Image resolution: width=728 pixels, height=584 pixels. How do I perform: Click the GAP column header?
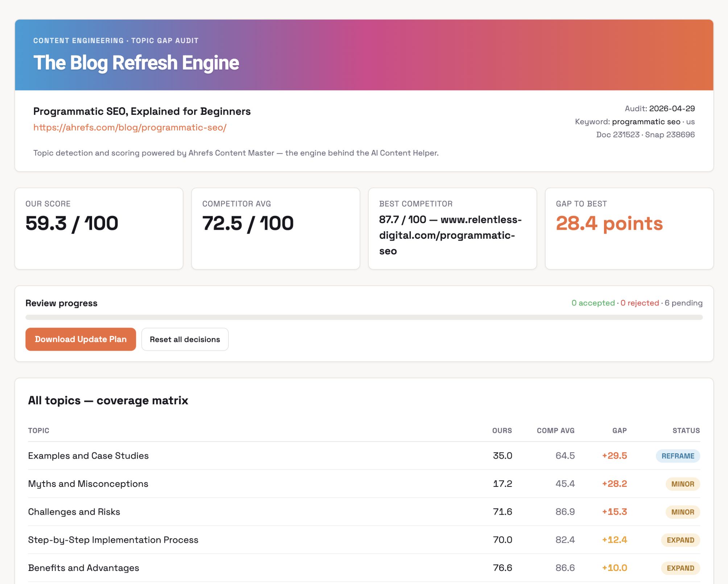(x=619, y=430)
